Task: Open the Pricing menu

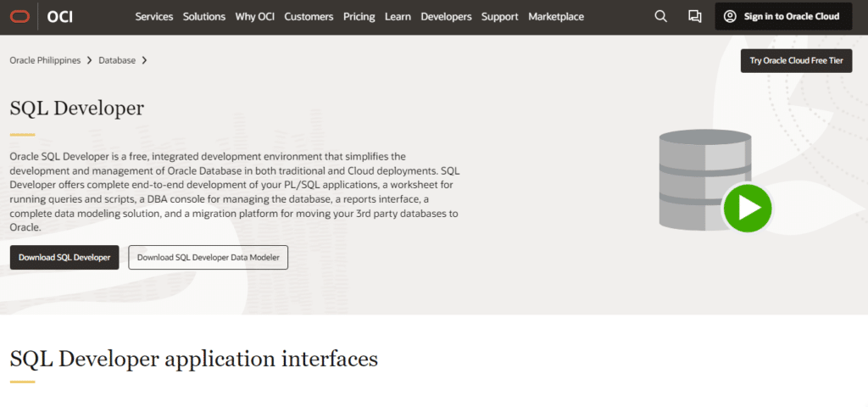Action: [x=359, y=17]
